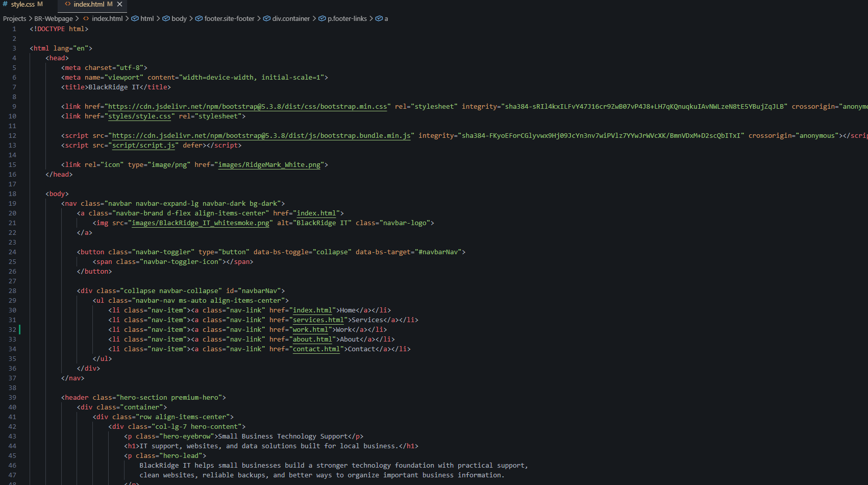The image size is (868, 485).
Task: Click the 'hero-section premium-hero' class text
Action: pos(169,398)
